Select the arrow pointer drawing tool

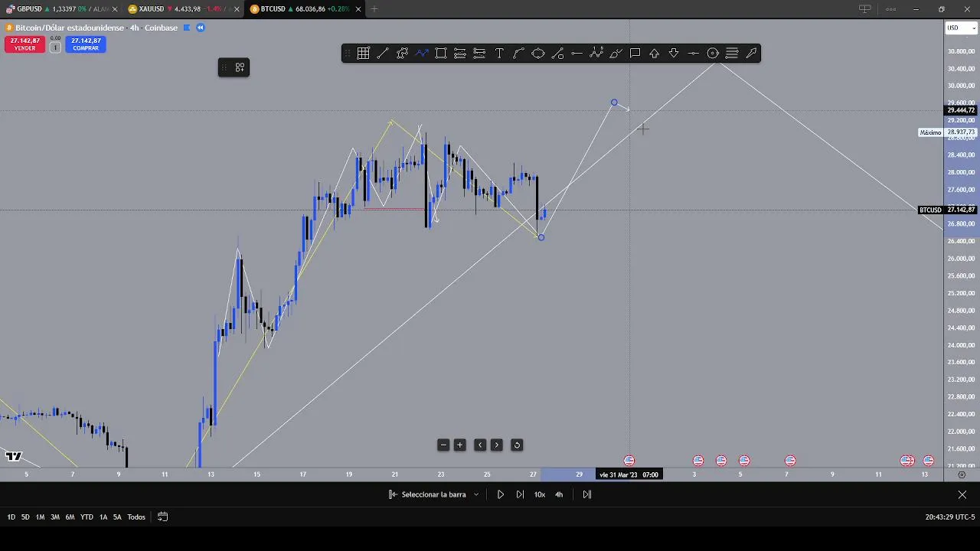pos(751,53)
